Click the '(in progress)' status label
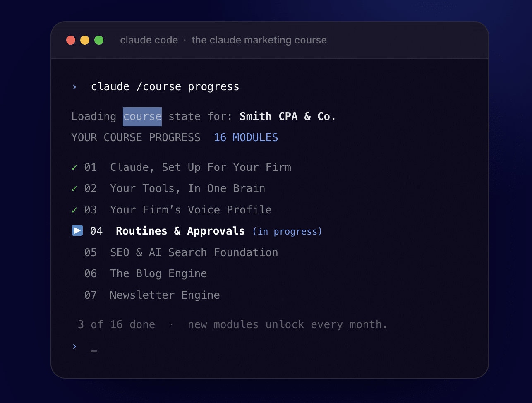Image resolution: width=532 pixels, height=403 pixels. pyautogui.click(x=287, y=231)
